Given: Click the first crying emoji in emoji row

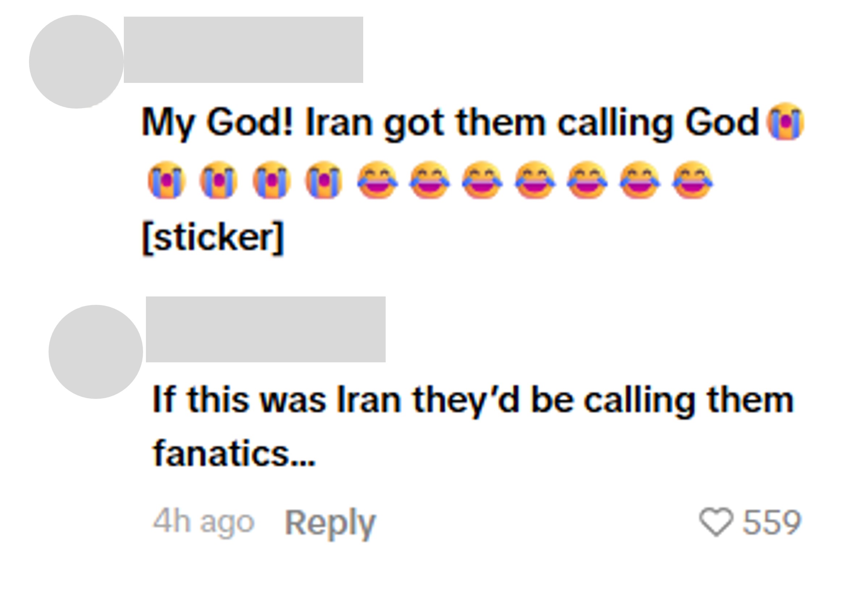Looking at the screenshot, I should point(167,180).
